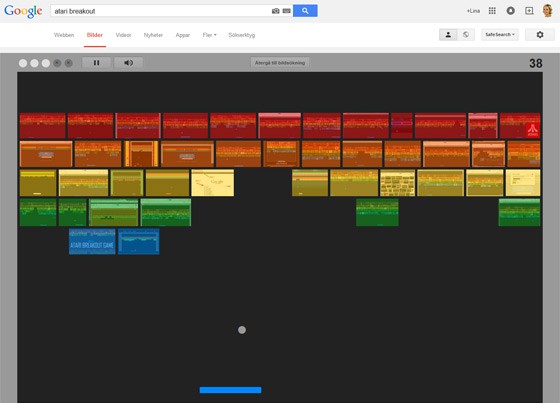Screen dimensions: 560x403
Task: Click the score 38 counter
Action: (536, 64)
